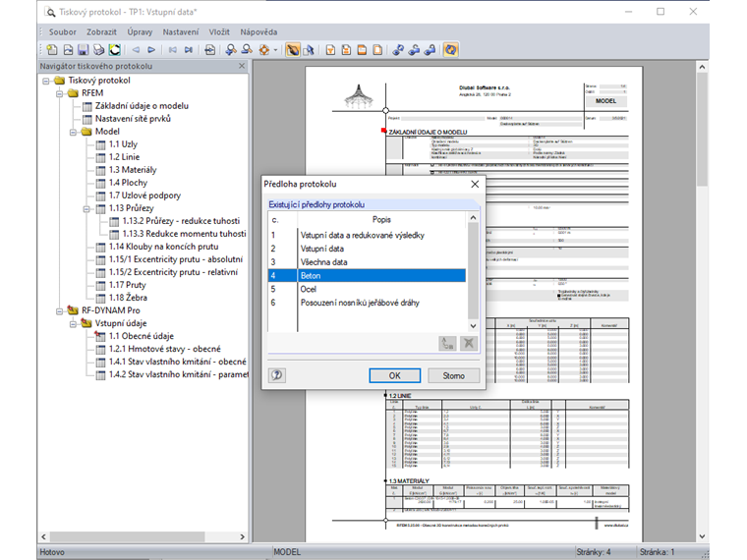The image size is (747, 560).
Task: Toggle the highlighted orange sync icon at toolbar end
Action: pos(451,49)
